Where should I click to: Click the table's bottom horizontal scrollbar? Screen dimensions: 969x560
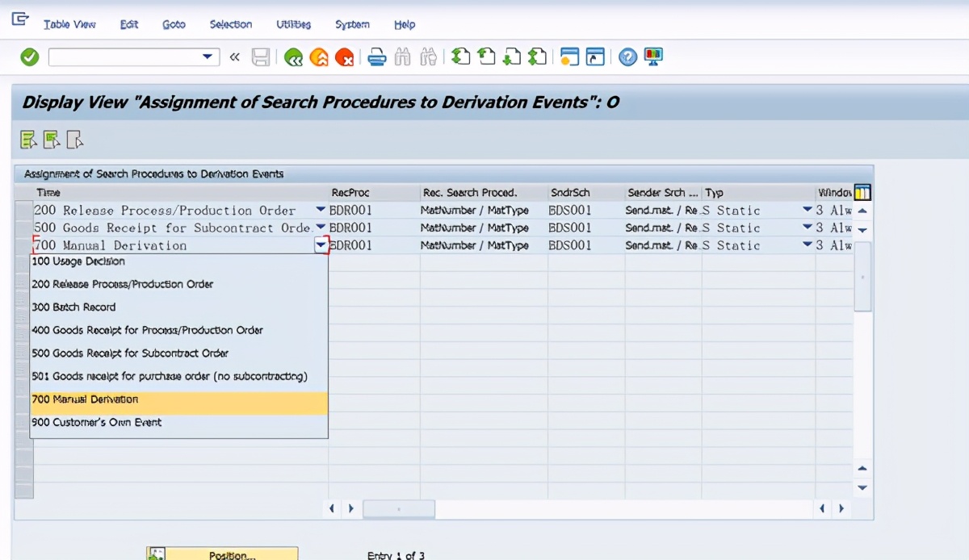(399, 508)
